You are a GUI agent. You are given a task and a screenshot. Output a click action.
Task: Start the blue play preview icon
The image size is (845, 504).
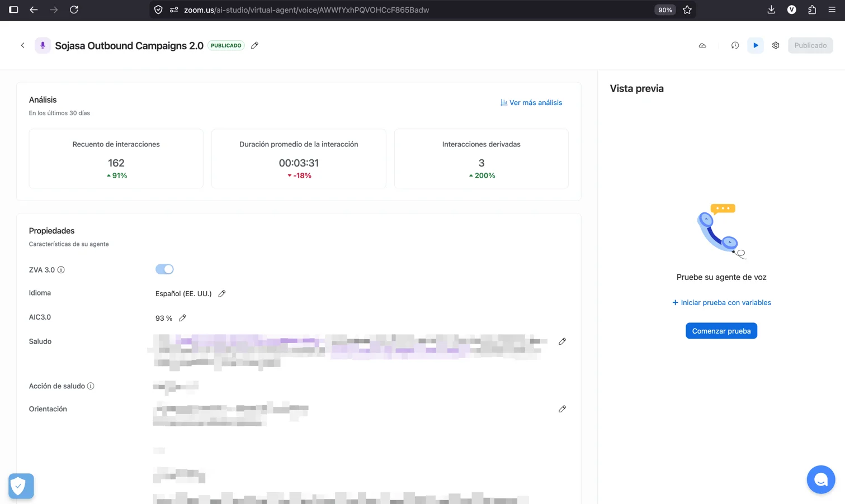tap(756, 45)
